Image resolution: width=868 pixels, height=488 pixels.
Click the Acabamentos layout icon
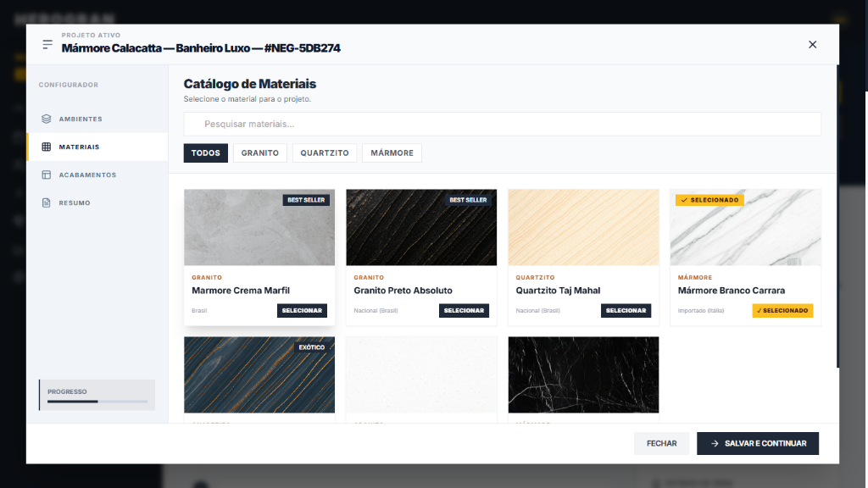pos(47,175)
